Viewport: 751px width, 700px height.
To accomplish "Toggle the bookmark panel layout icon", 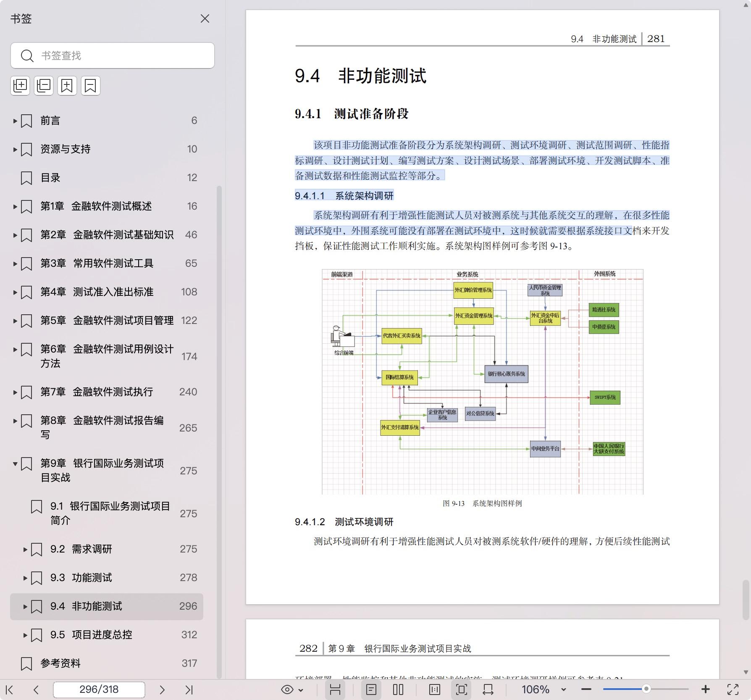I will click(335, 689).
